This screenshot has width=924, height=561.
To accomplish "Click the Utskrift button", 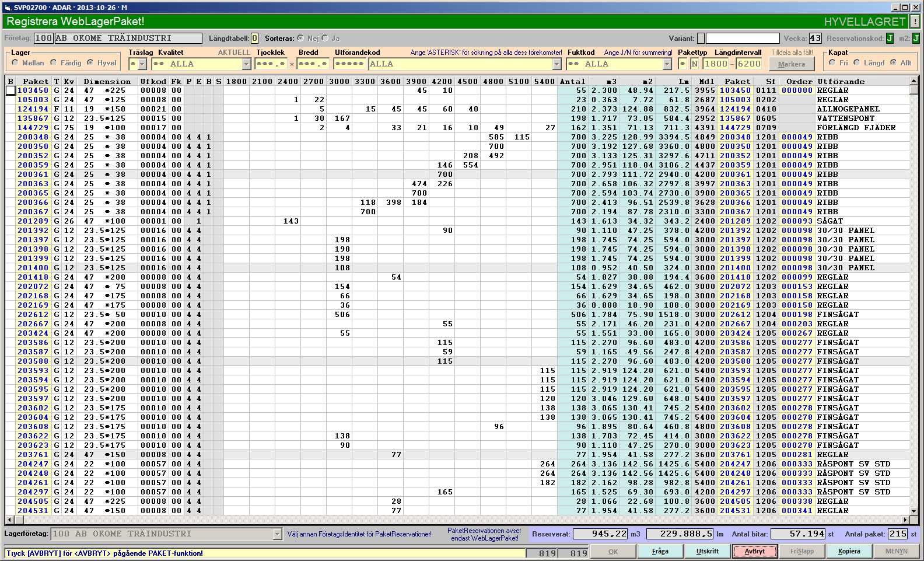I will point(708,551).
